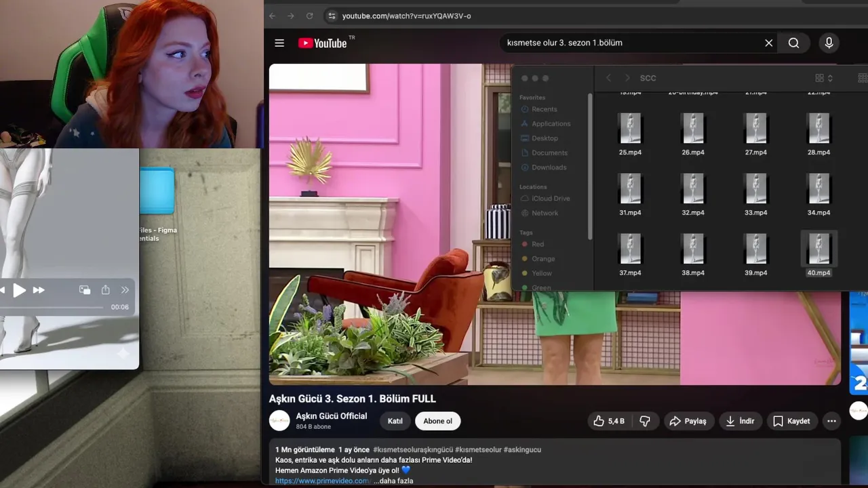Save the video with Kaydet
The width and height of the screenshot is (868, 488).
pyautogui.click(x=791, y=421)
